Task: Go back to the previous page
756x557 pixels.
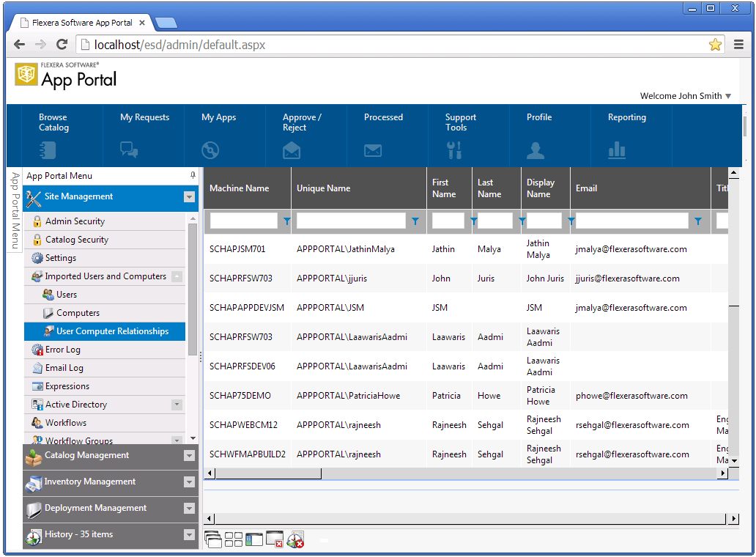Action: point(20,45)
